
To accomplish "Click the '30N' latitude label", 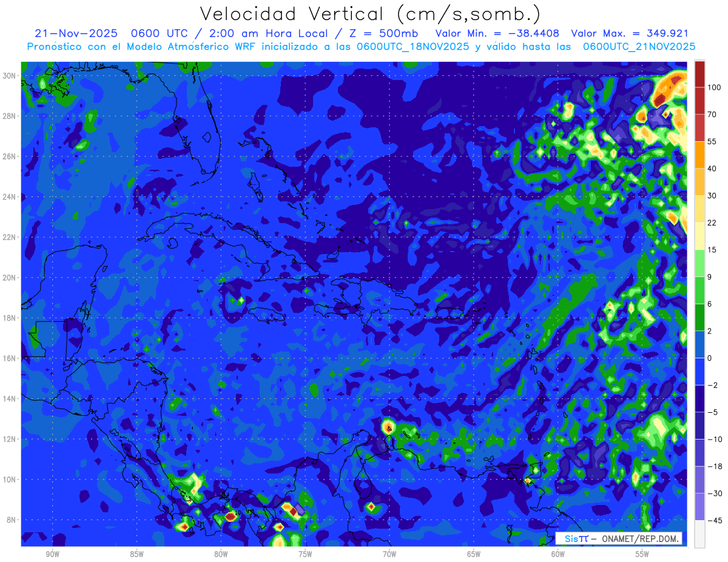I will pyautogui.click(x=10, y=76).
